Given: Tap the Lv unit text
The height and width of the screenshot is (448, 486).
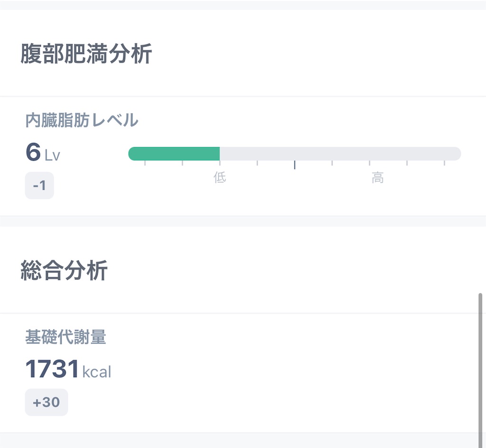Looking at the screenshot, I should [x=52, y=155].
